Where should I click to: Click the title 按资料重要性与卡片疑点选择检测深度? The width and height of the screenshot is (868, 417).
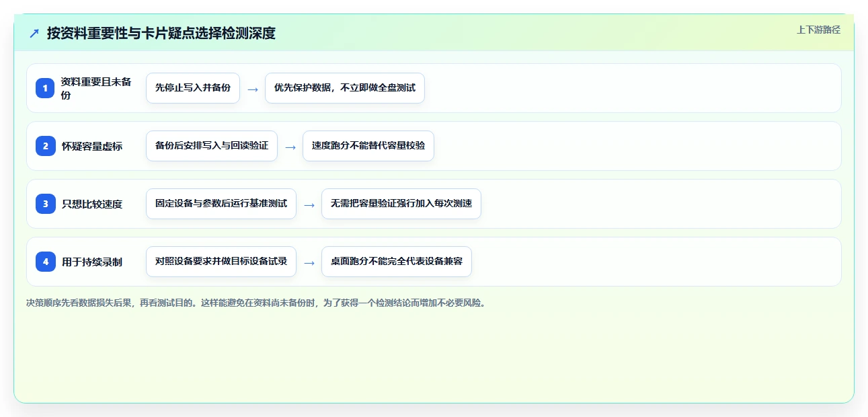[x=161, y=33]
